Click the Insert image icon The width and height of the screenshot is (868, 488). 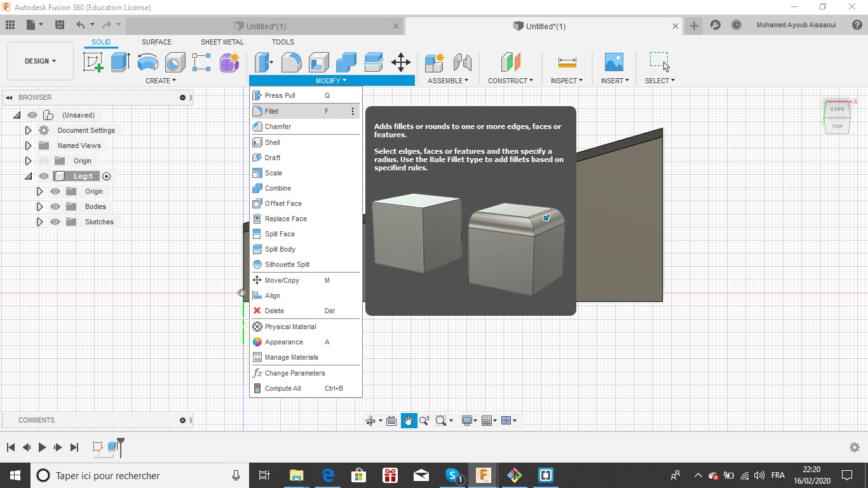pyautogui.click(x=614, y=62)
